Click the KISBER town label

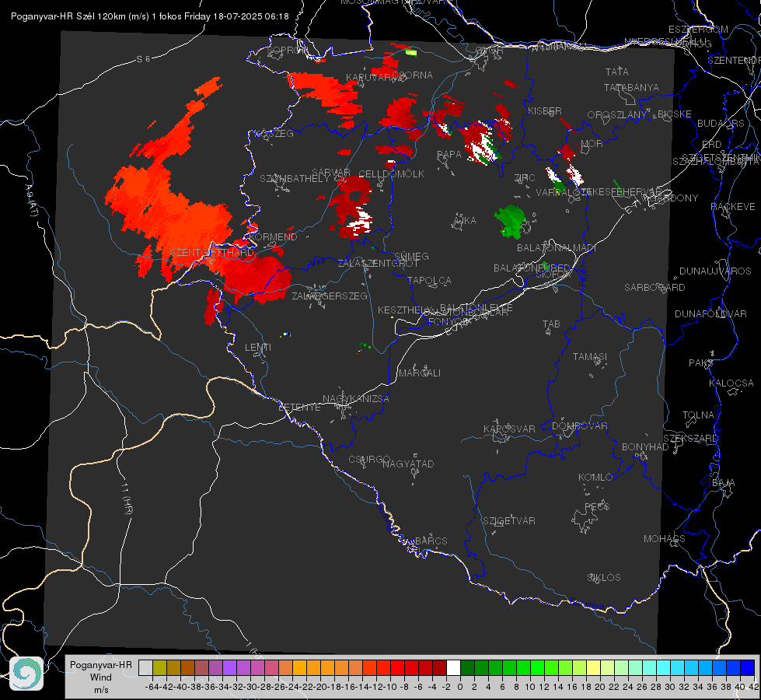click(x=545, y=110)
